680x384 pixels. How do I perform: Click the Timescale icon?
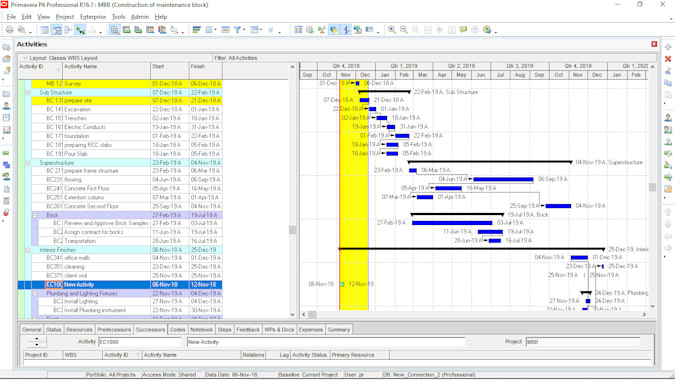(x=225, y=30)
